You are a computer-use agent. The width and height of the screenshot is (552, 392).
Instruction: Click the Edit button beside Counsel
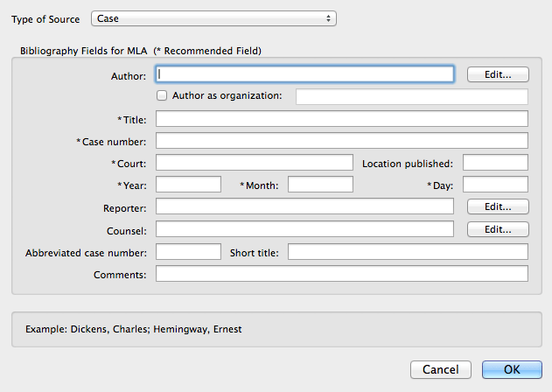coord(498,229)
